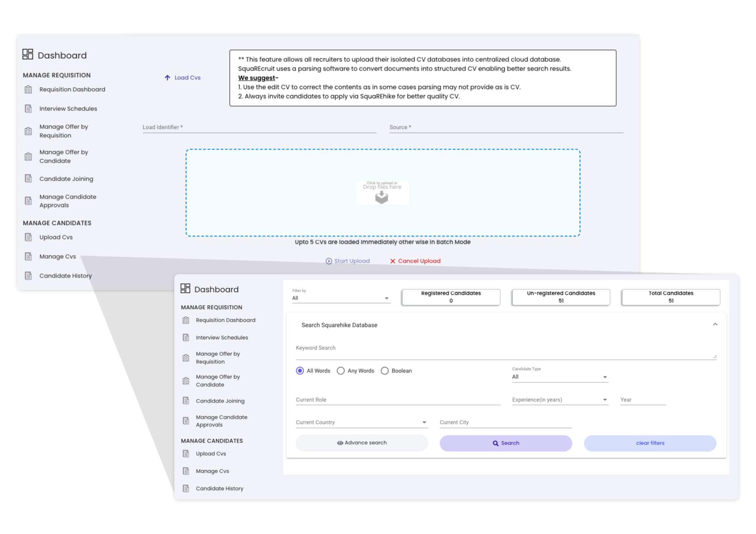
Task: Click the Dashboard title in Upload Cvs window
Action: [62, 55]
